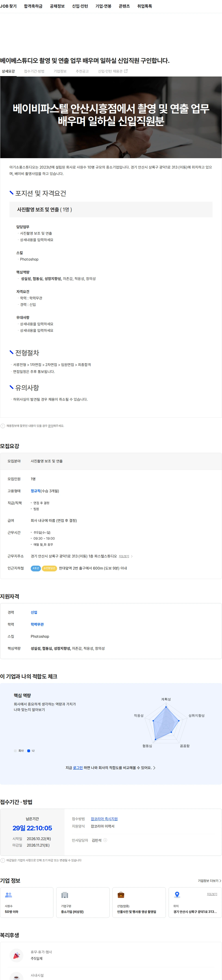Open the 공채정보 menu
This screenshot has width=222, height=980.
(57, 6)
